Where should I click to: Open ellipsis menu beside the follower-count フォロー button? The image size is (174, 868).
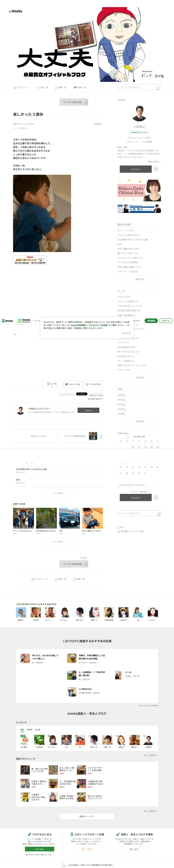156,497
